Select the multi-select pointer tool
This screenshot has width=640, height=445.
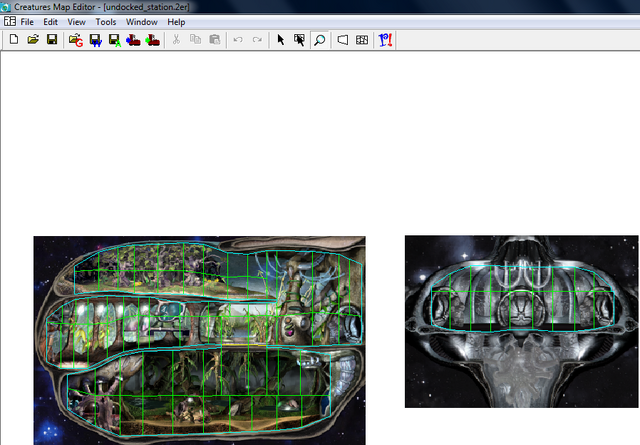click(300, 40)
